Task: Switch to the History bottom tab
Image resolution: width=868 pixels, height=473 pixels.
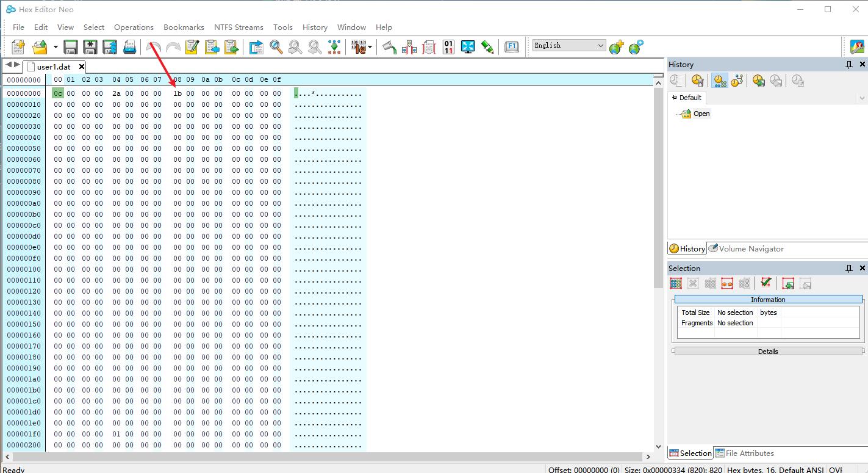Action: (687, 248)
